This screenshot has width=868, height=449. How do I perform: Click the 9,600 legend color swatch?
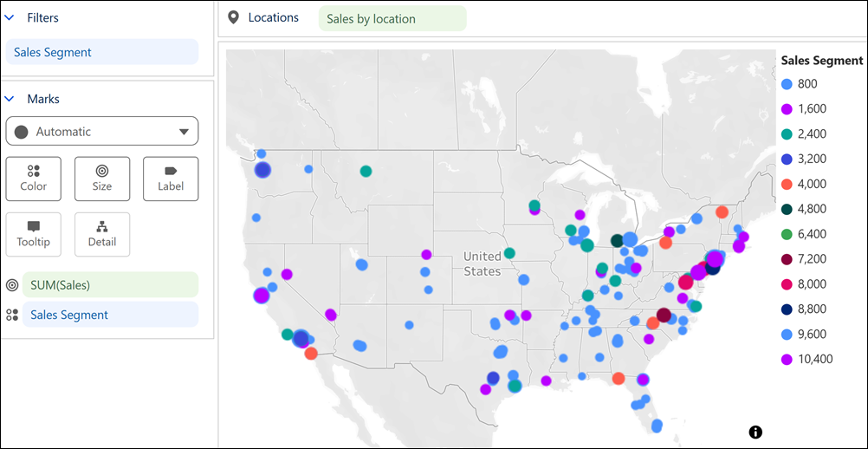pyautogui.click(x=786, y=335)
